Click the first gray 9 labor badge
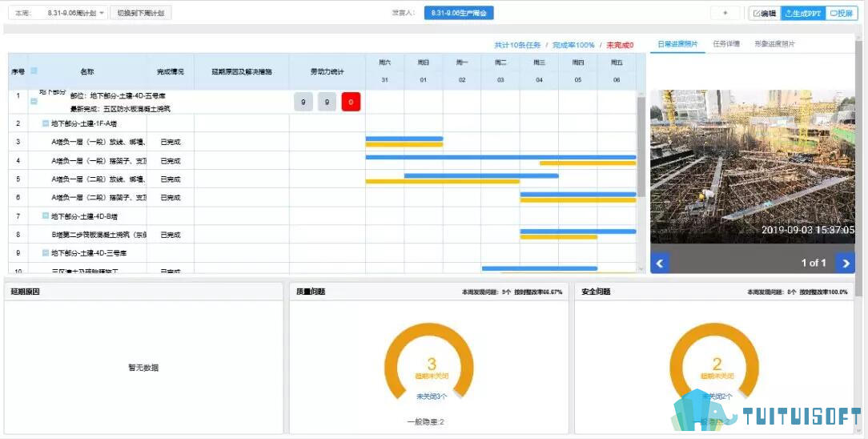868x439 pixels. (303, 102)
